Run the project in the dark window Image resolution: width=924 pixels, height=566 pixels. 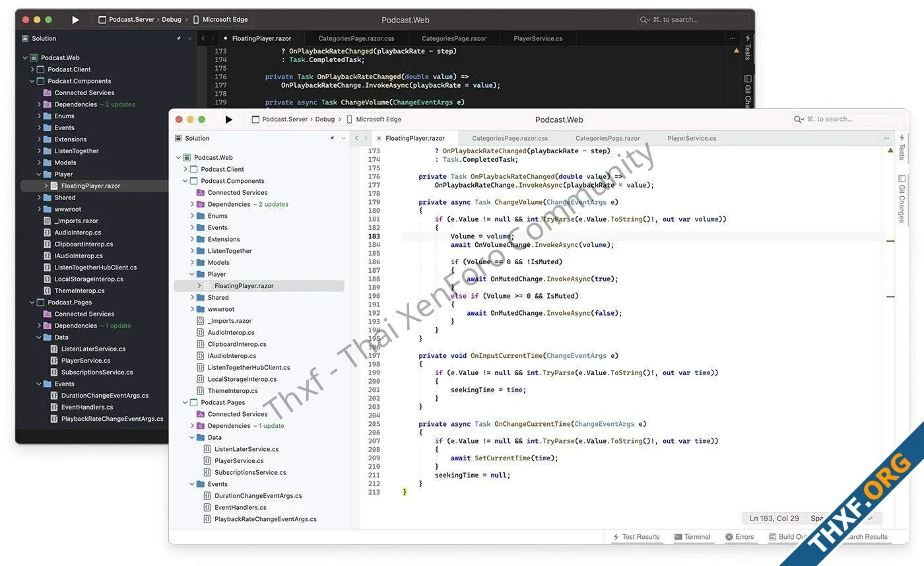click(x=75, y=20)
